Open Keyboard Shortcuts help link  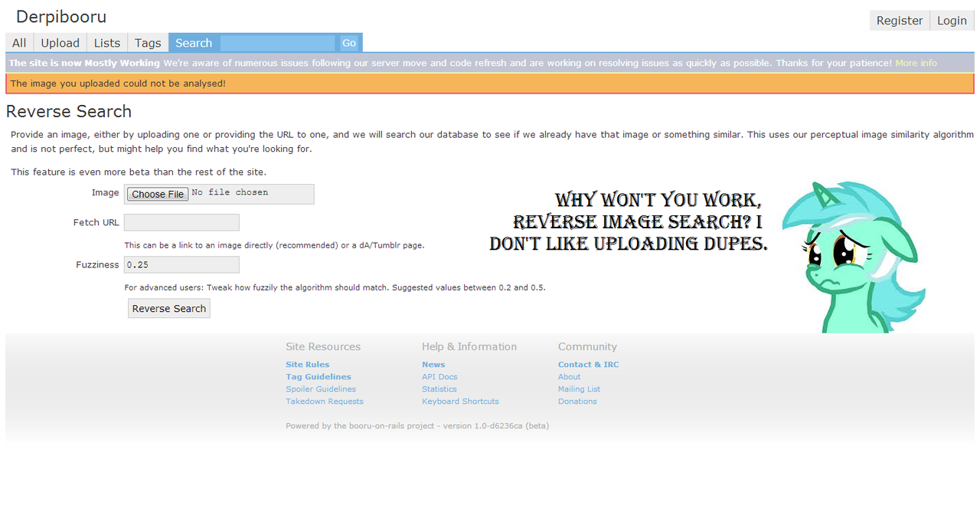pyautogui.click(x=460, y=402)
